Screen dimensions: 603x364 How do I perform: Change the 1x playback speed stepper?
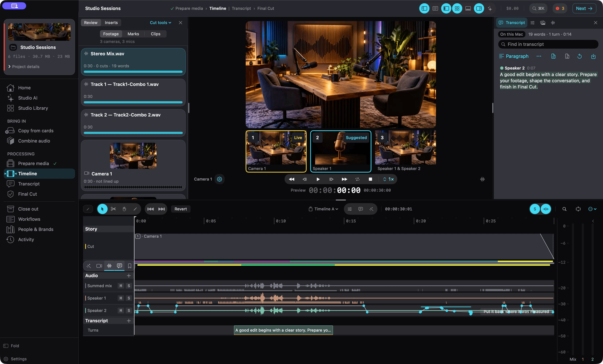388,179
